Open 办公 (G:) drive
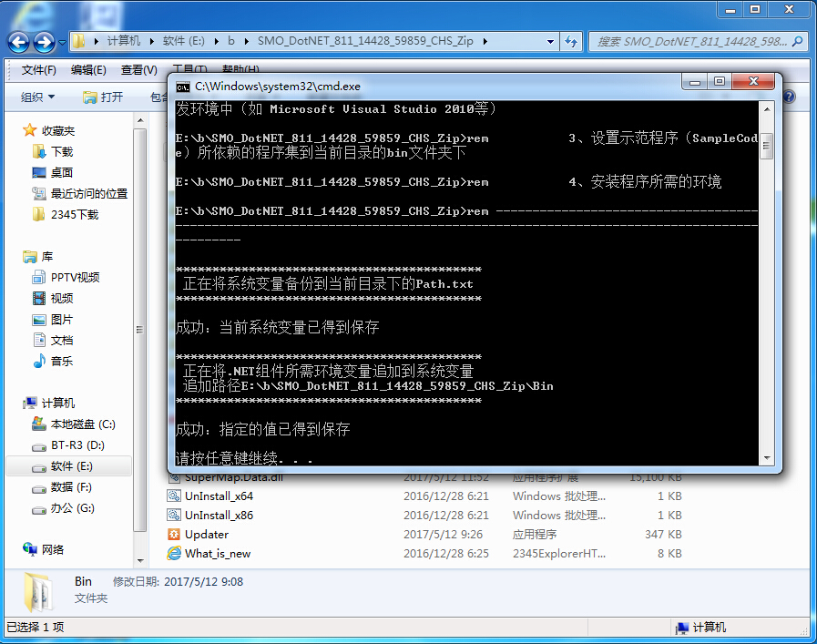 (63, 508)
